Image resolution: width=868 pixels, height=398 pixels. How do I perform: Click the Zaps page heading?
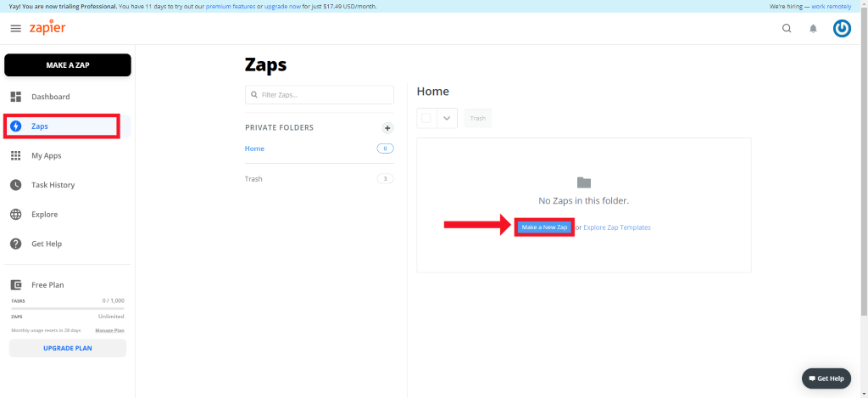point(265,64)
